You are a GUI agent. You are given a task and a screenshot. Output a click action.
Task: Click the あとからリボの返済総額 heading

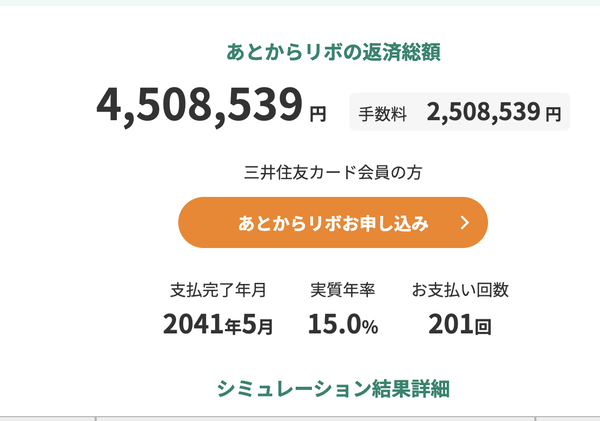pos(334,52)
